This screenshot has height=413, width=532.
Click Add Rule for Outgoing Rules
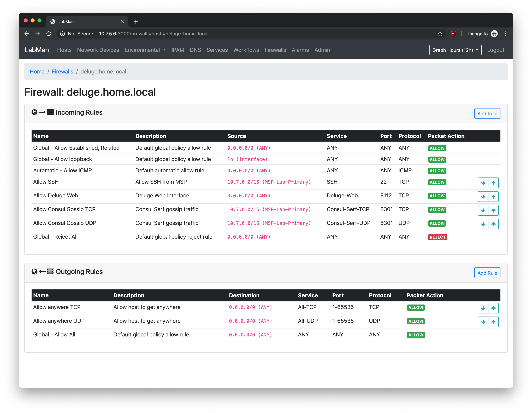click(x=487, y=273)
